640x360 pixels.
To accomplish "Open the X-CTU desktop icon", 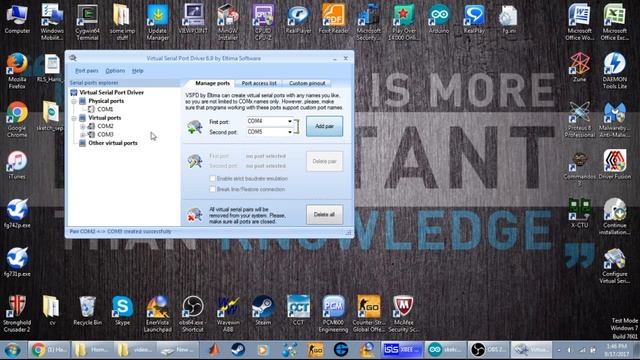I will coord(580,212).
